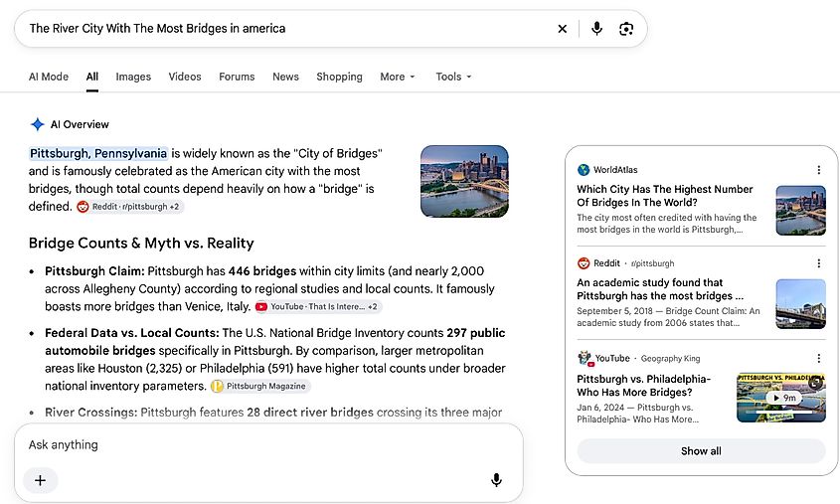This screenshot has height=504, width=840.
Task: Click the microphone in Ask anything box
Action: click(497, 480)
